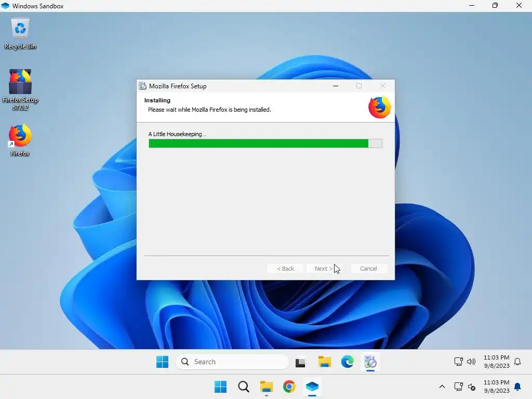The width and height of the screenshot is (532, 399).
Task: Launch Google Chrome from the host taskbar
Action: (x=289, y=387)
